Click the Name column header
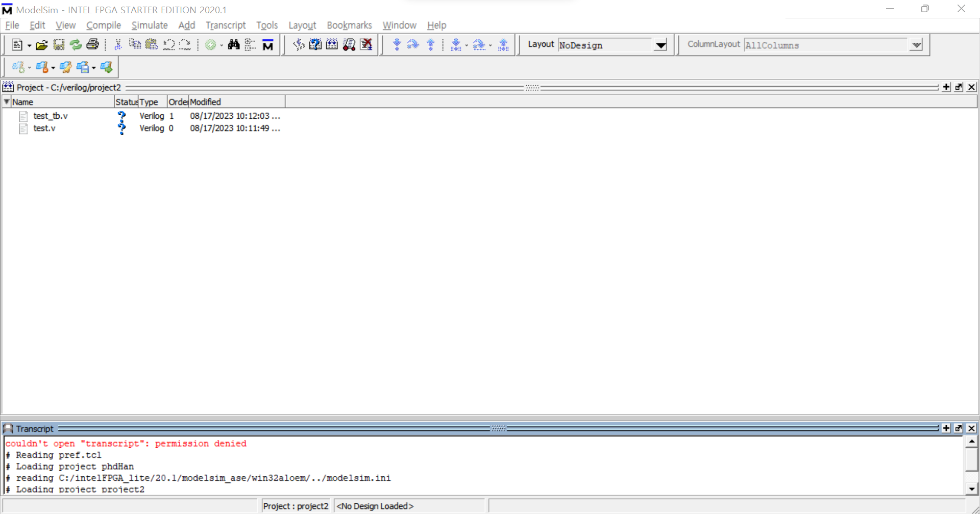Viewport: 980px width, 514px height. coord(62,101)
